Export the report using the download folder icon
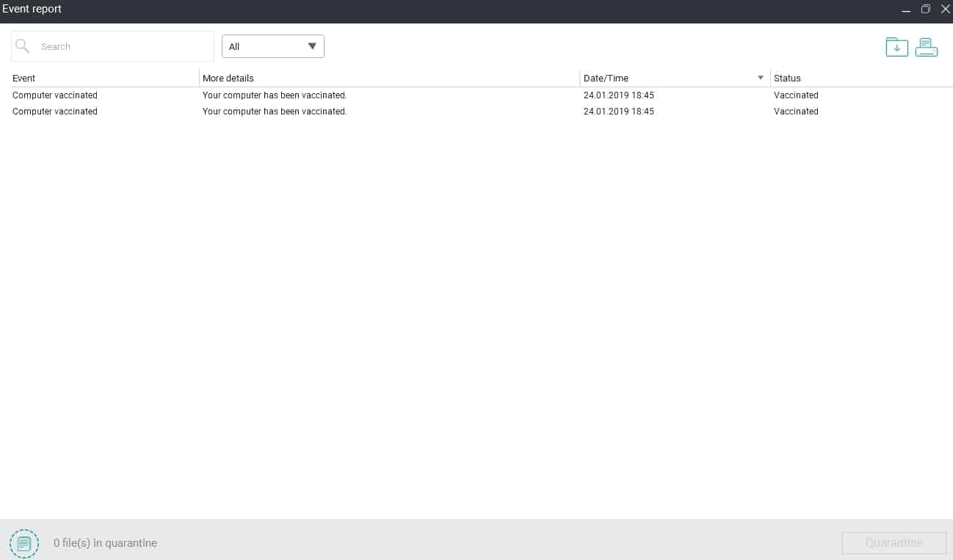953x560 pixels. [x=896, y=46]
